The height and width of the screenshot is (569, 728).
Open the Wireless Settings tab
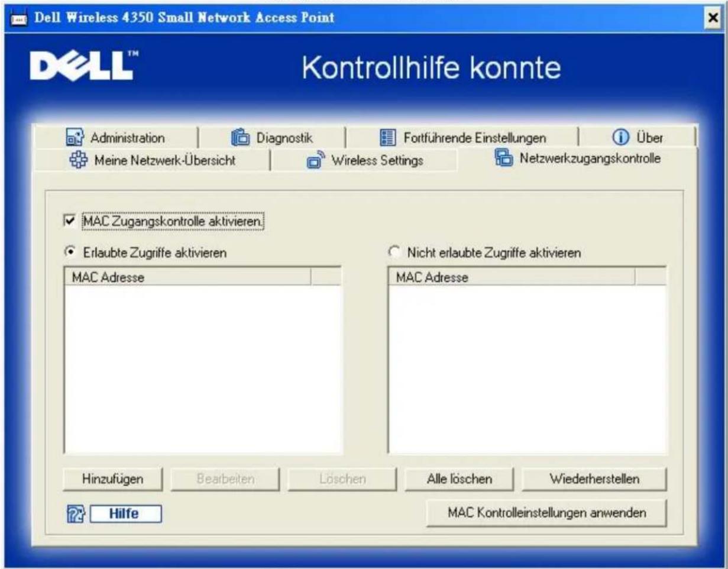[364, 161]
